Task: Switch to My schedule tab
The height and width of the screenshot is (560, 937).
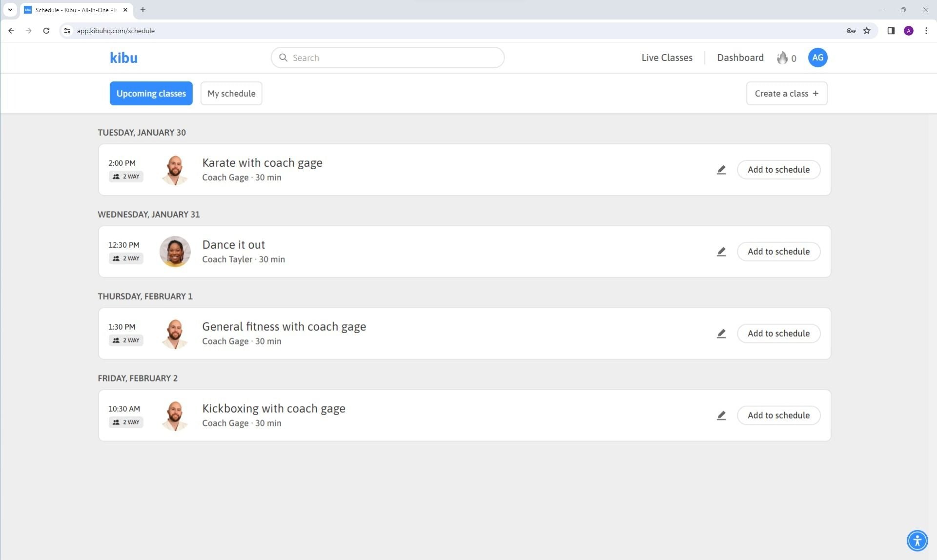Action: pos(231,94)
